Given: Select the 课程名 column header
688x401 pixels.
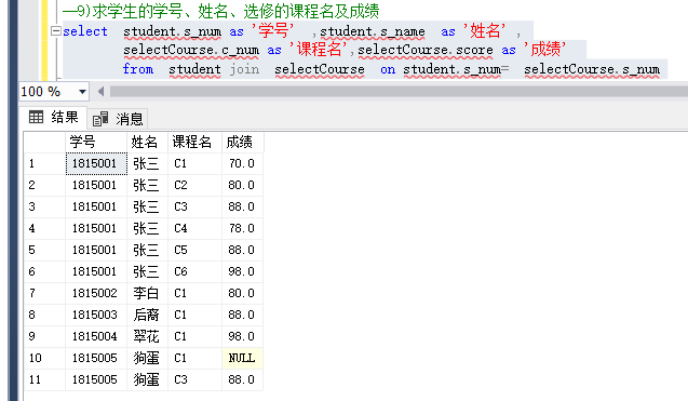Looking at the screenshot, I should click(x=195, y=142).
